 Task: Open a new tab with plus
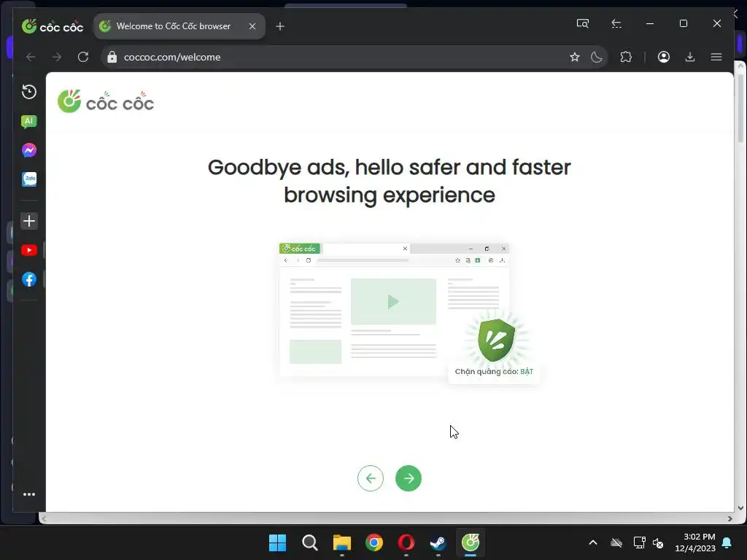point(280,26)
